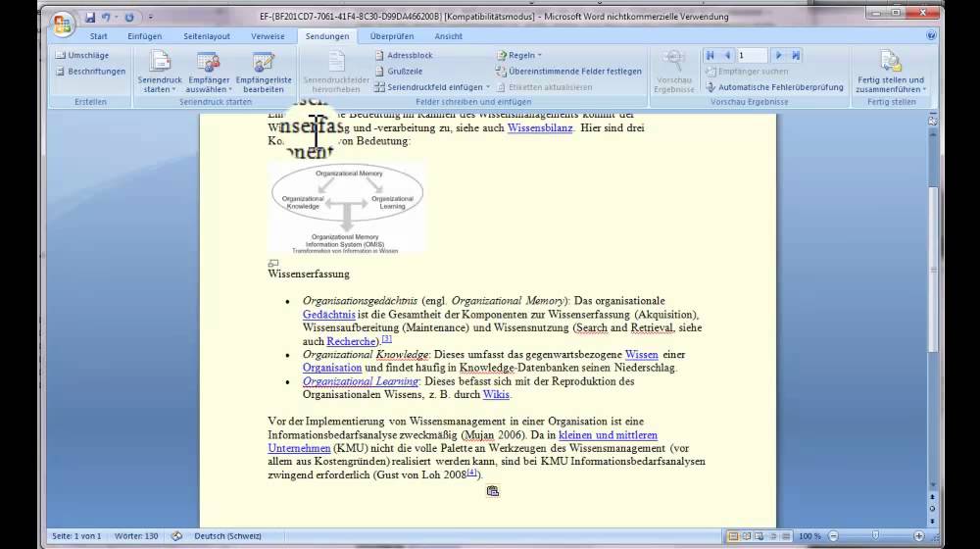
Task: Insert a Grußzeile greeting line
Action: (399, 72)
